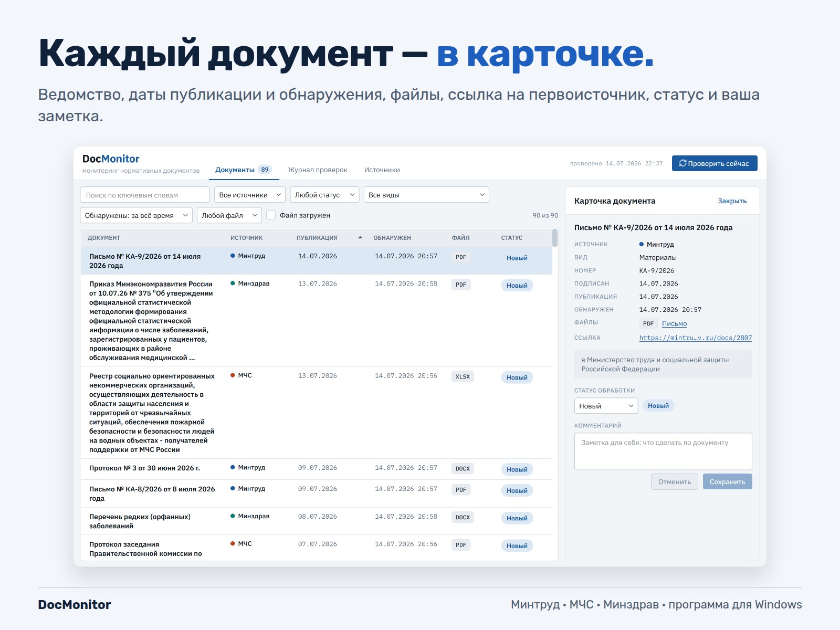
Task: Click the Статус column header
Action: click(512, 238)
